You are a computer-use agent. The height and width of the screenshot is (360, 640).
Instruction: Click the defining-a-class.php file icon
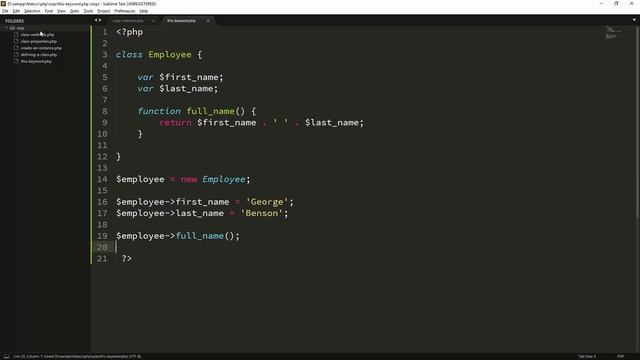pos(16,55)
